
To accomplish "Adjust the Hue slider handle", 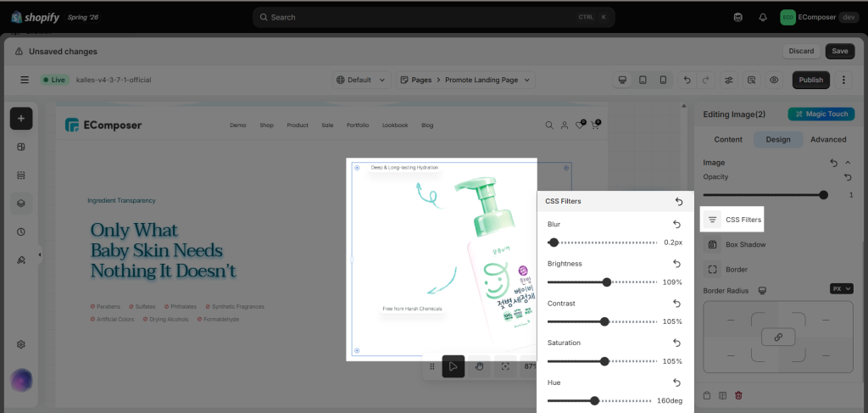I will (x=594, y=401).
